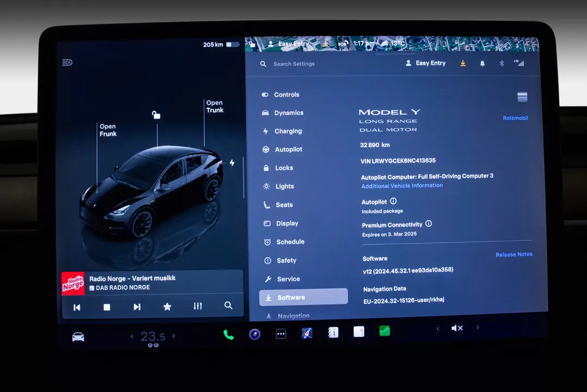This screenshot has height=392, width=587.
Task: Tap the yellow software download icon
Action: pyautogui.click(x=463, y=63)
